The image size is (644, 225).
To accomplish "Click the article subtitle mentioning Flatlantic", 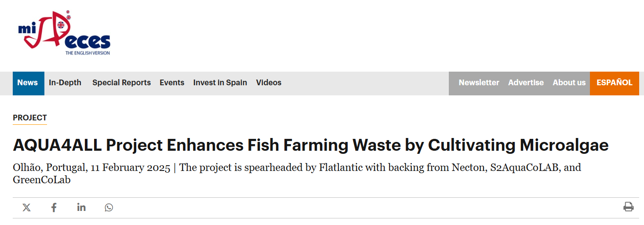I will click(x=297, y=174).
